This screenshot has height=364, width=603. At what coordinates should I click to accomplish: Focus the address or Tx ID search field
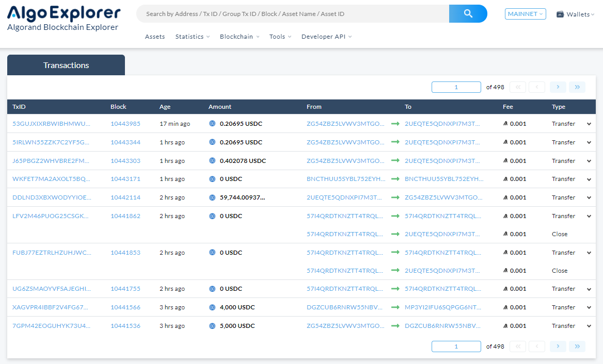[x=293, y=14]
